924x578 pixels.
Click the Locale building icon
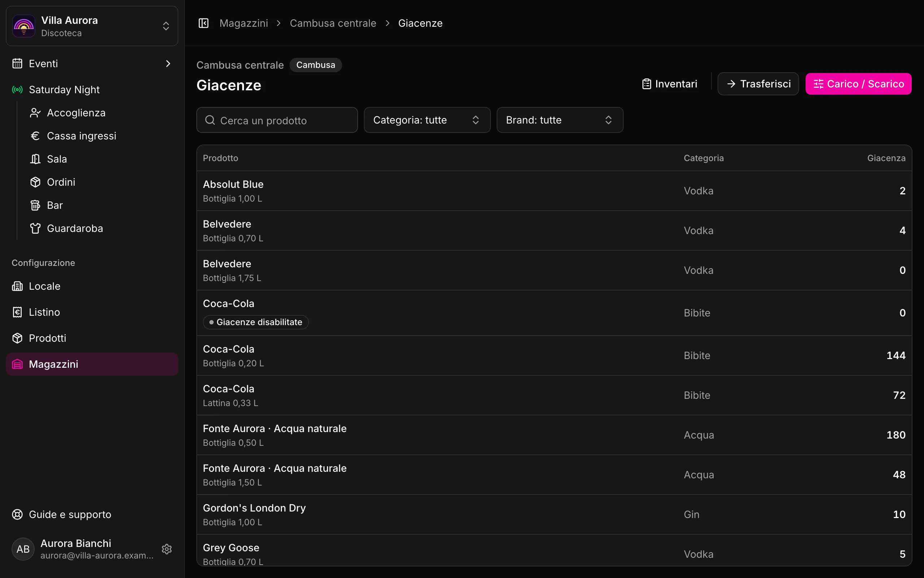pyautogui.click(x=17, y=286)
